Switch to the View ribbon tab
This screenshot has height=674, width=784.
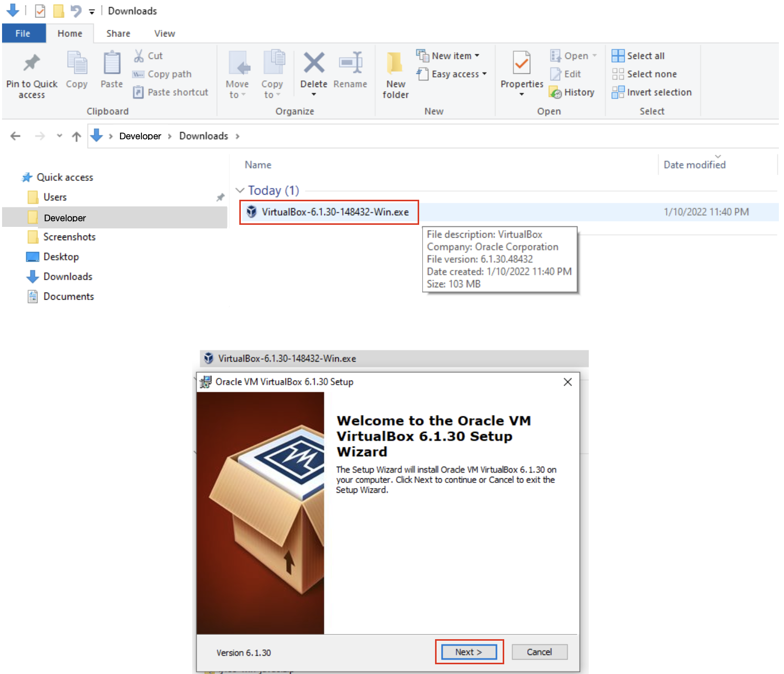click(164, 33)
